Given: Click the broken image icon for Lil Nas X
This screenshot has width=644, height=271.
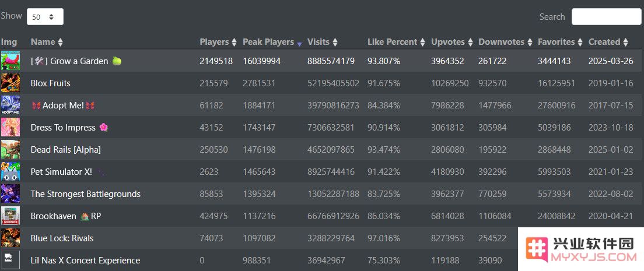Looking at the screenshot, I should click(x=10, y=260).
